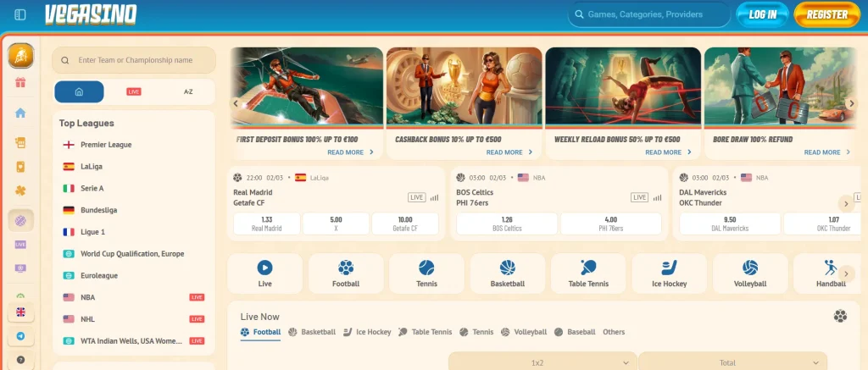Click LOG IN button
The image size is (868, 370).
click(763, 15)
